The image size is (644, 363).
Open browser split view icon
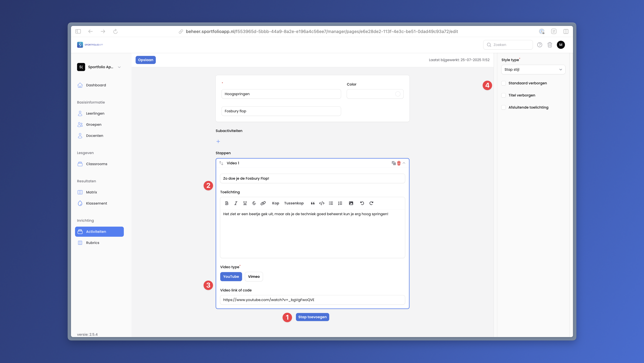[566, 31]
